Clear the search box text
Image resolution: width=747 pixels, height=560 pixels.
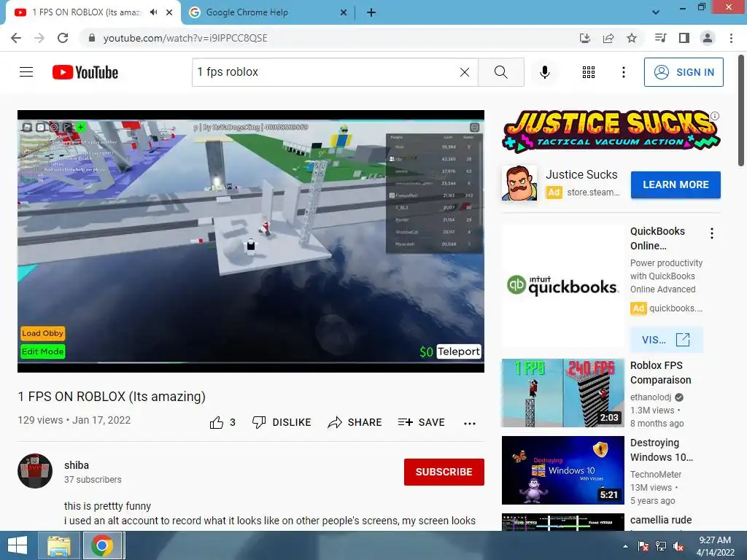465,72
